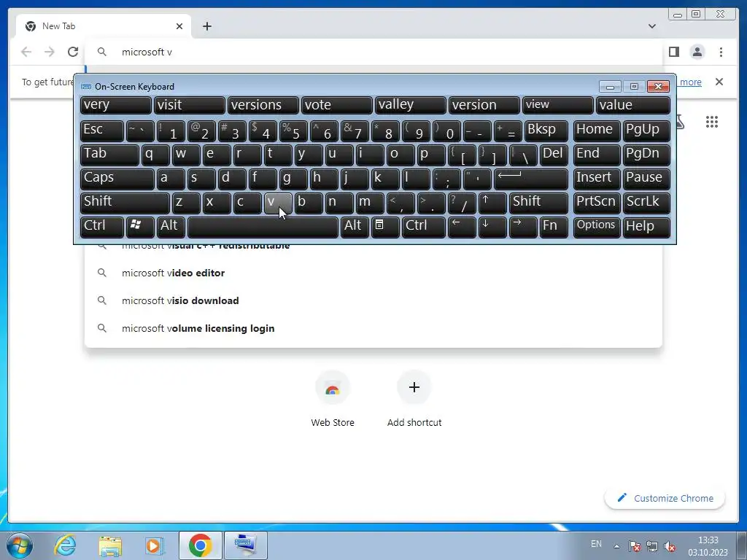Click the right arrow key
Image resolution: width=747 pixels, height=560 pixels.
click(522, 227)
